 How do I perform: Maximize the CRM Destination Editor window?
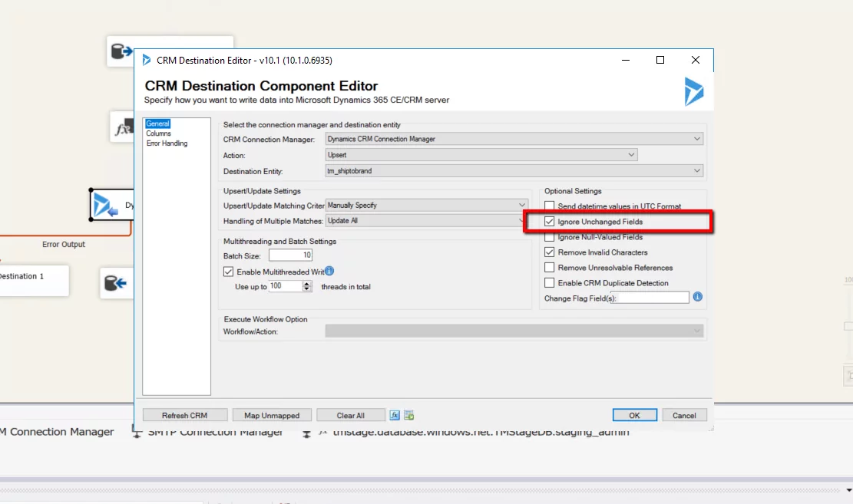[660, 60]
